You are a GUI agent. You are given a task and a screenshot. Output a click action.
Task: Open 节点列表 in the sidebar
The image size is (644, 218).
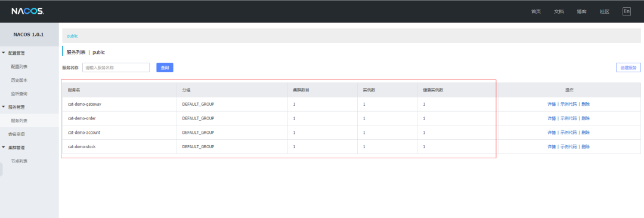(x=19, y=161)
